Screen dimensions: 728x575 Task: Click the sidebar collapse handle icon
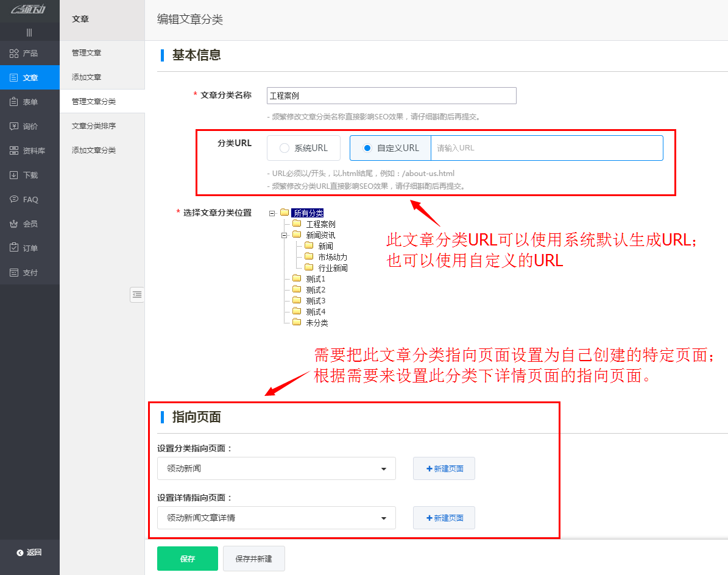pos(137,295)
